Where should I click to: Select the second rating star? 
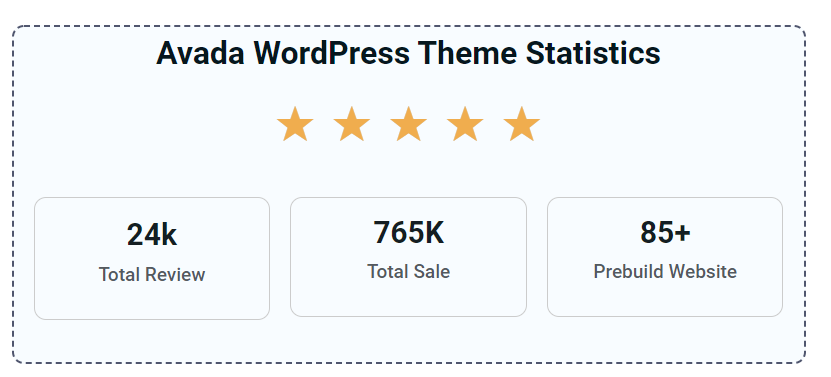(x=351, y=124)
